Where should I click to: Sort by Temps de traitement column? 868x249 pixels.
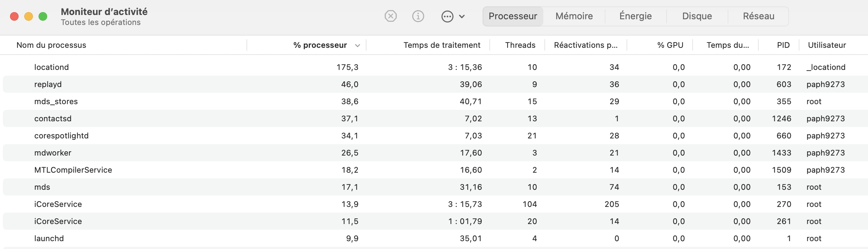coord(442,45)
